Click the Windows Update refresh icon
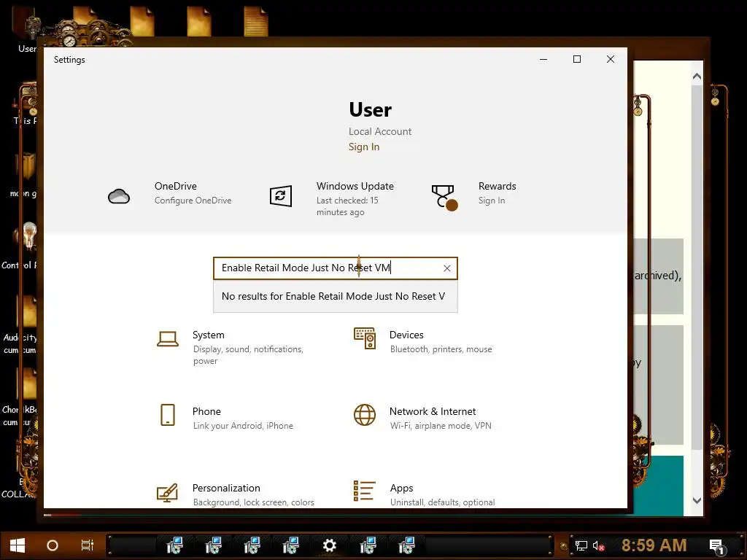Screen dimensions: 747x560 (281, 195)
